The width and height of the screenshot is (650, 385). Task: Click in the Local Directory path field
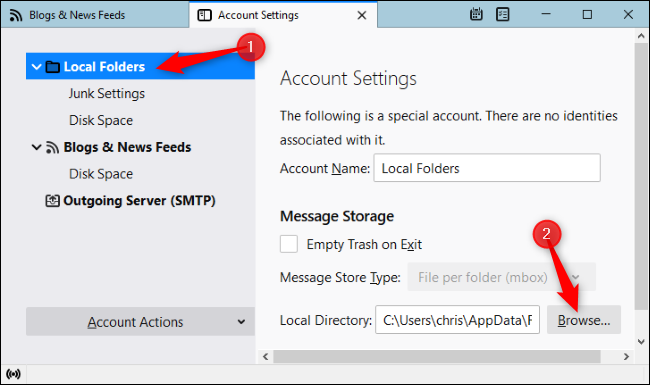tap(457, 320)
